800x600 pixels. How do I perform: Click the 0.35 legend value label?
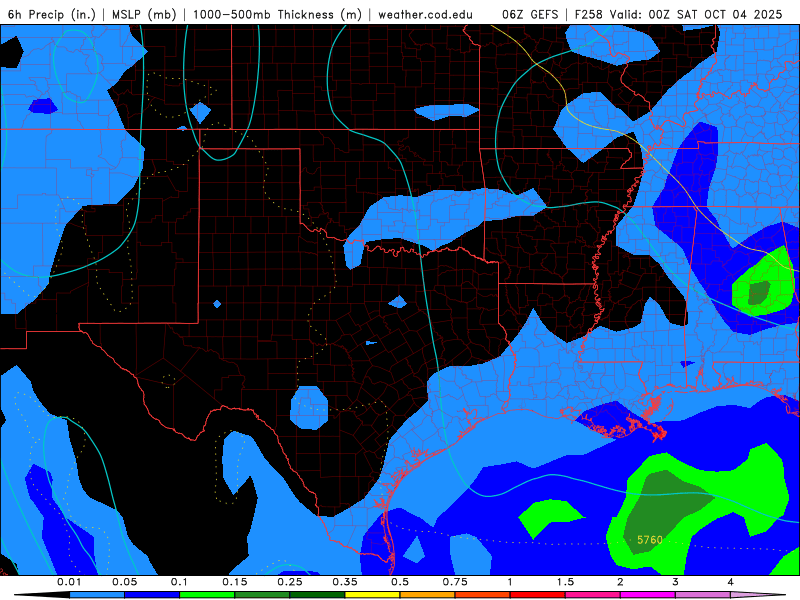[345, 582]
